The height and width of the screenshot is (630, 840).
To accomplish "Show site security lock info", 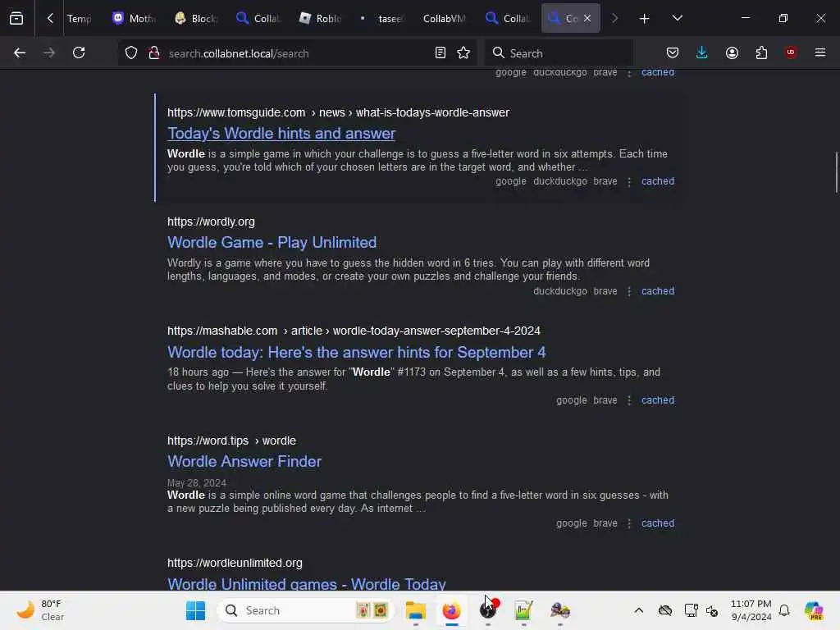I will coord(154,53).
